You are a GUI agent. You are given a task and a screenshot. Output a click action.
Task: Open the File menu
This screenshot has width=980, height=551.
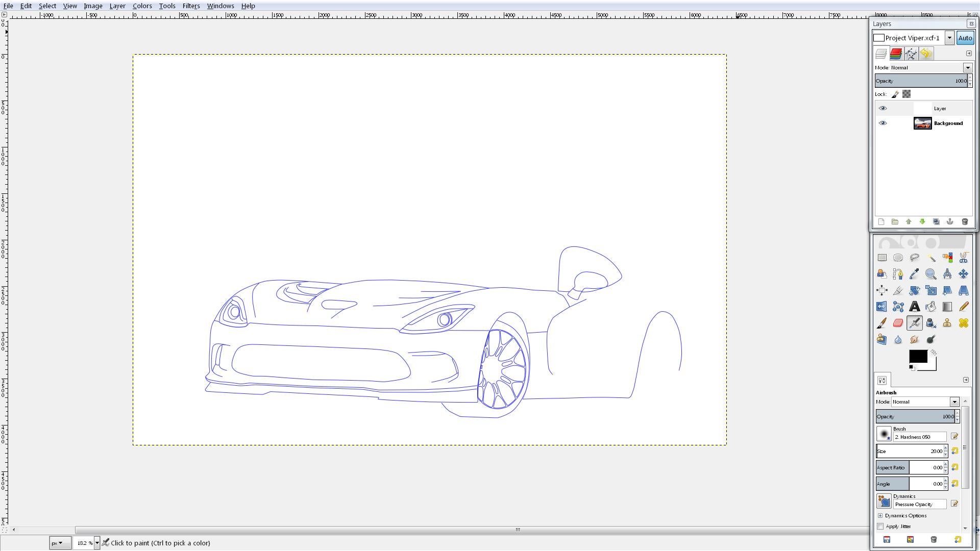click(x=8, y=6)
